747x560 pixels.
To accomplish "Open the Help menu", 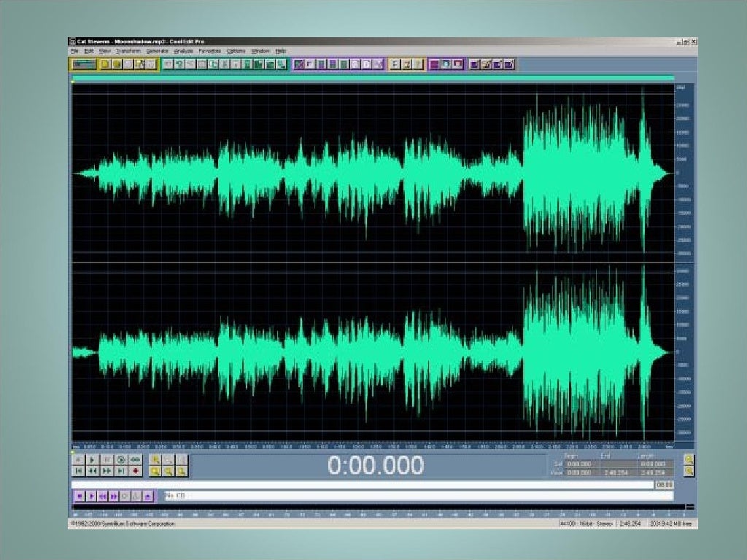I will click(x=281, y=51).
